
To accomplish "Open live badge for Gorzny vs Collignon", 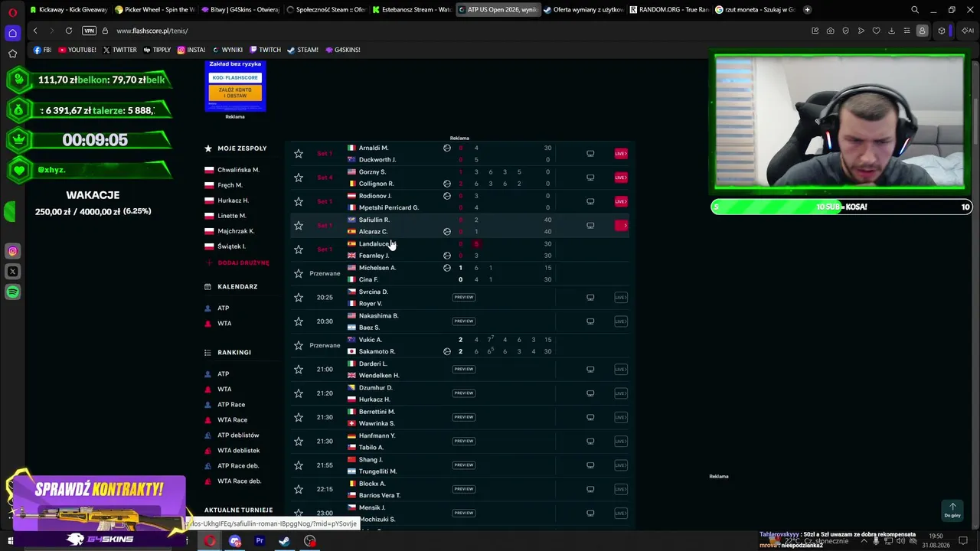I will [x=621, y=178].
